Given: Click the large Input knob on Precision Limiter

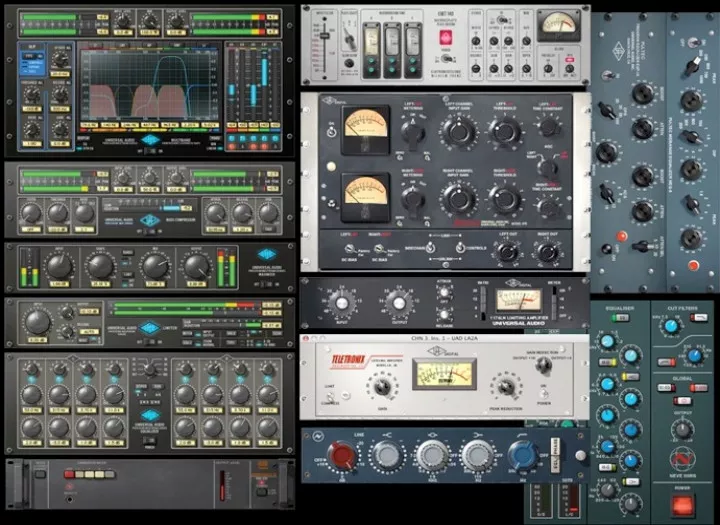Looking at the screenshot, I should coord(38,322).
